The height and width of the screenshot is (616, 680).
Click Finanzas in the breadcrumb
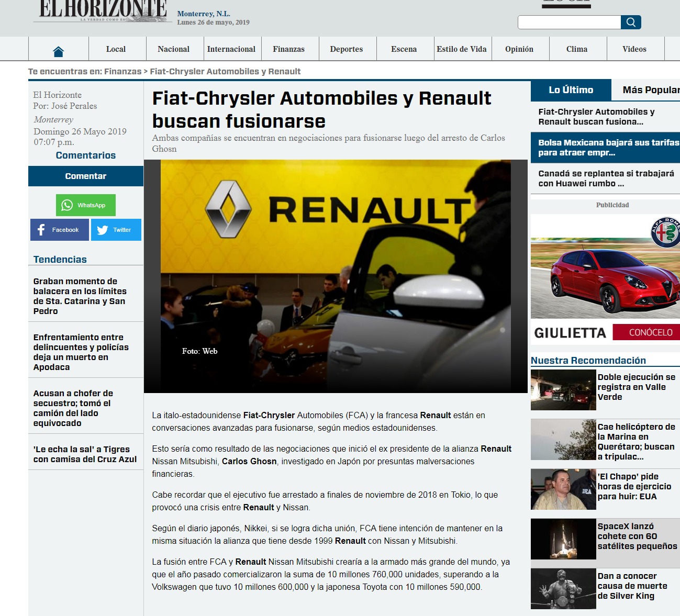[122, 71]
